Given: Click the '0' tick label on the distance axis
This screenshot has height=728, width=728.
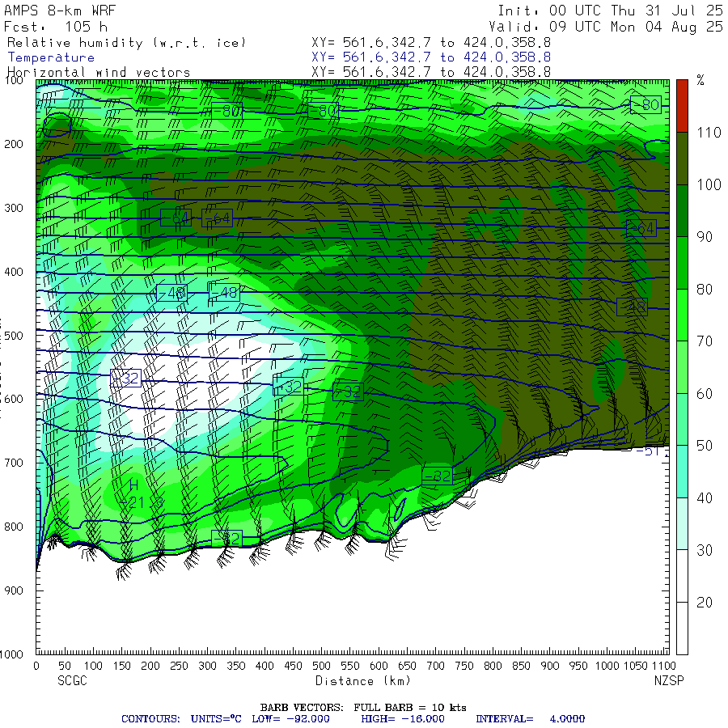Looking at the screenshot, I should point(36,666).
